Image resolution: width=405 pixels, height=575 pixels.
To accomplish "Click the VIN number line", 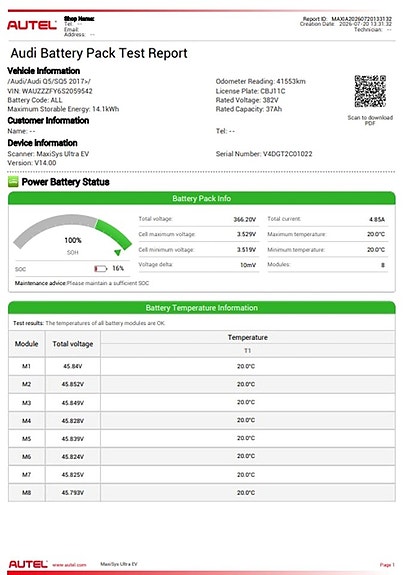I will [50, 91].
